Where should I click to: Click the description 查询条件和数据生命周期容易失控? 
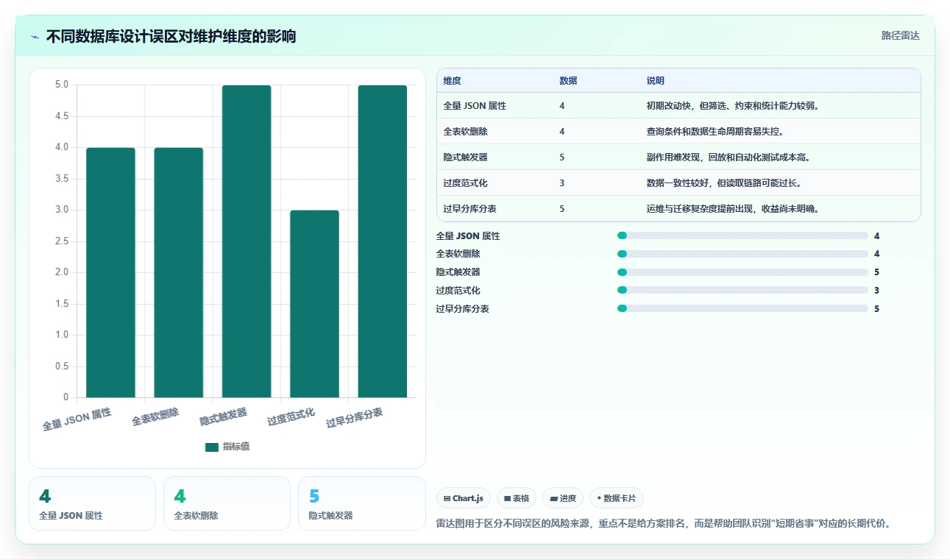(x=715, y=132)
